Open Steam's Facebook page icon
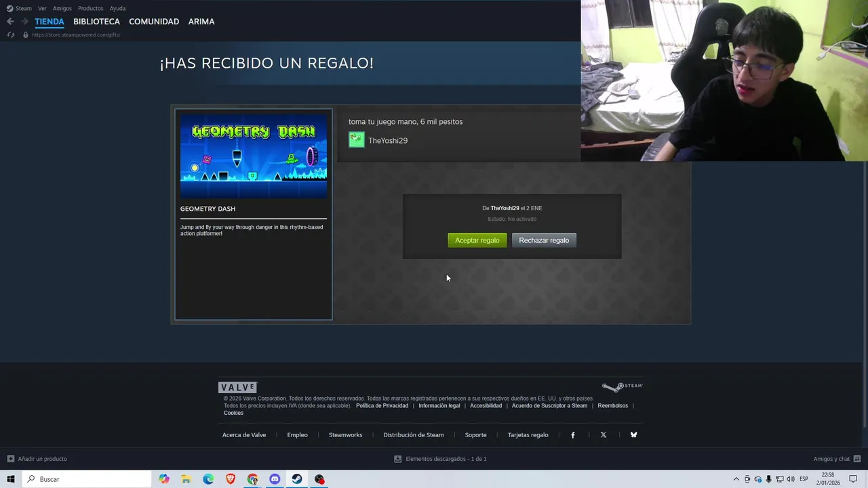The height and width of the screenshot is (488, 868). tap(573, 435)
